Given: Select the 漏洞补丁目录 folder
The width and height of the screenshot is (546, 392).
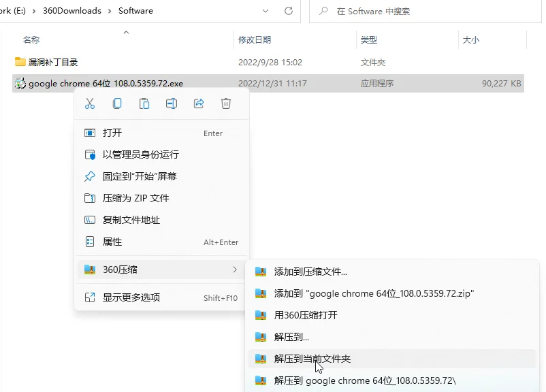Looking at the screenshot, I should coord(53,63).
